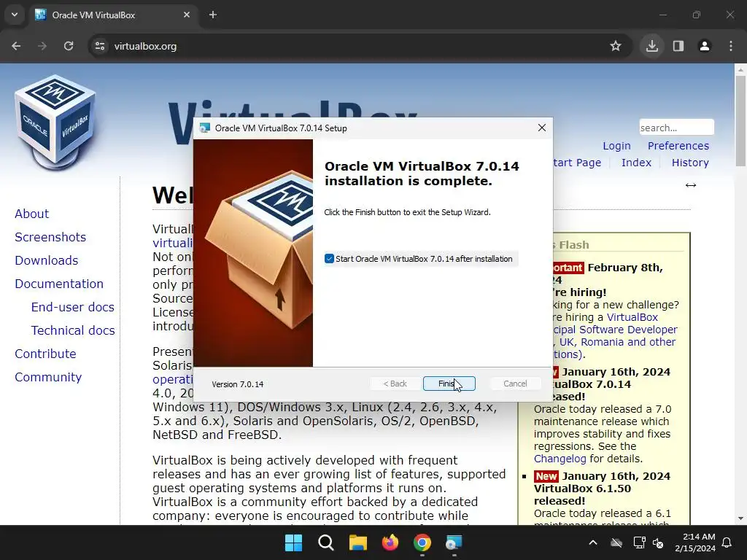Screen dimensions: 747x560
Task: Open the Preferences link
Action: [678, 146]
